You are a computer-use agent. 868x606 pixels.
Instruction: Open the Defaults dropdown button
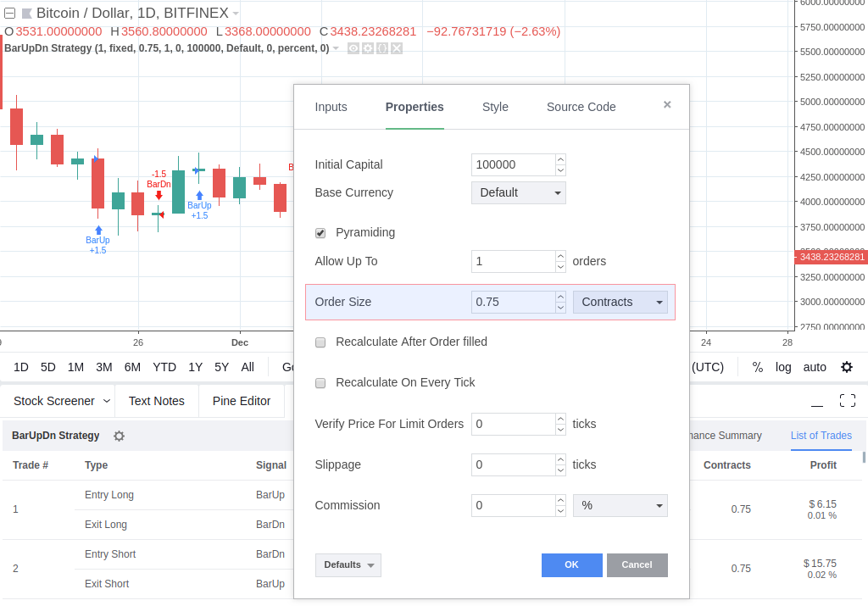[x=348, y=565]
